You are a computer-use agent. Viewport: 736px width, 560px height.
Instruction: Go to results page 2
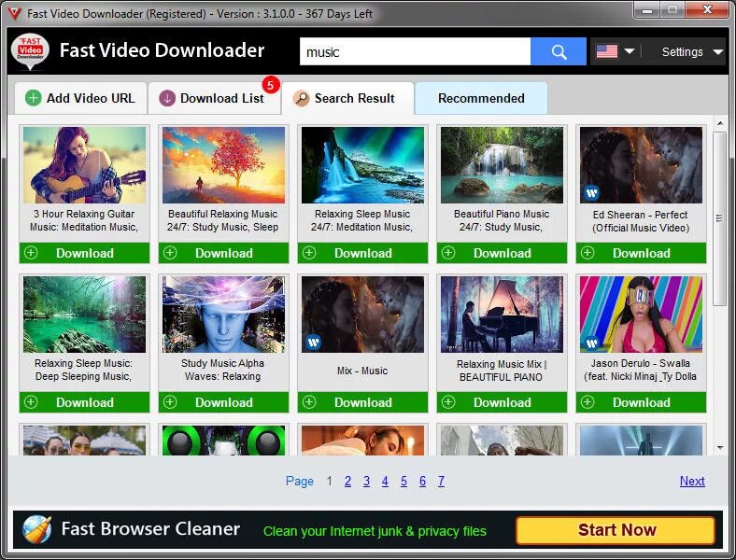point(347,481)
